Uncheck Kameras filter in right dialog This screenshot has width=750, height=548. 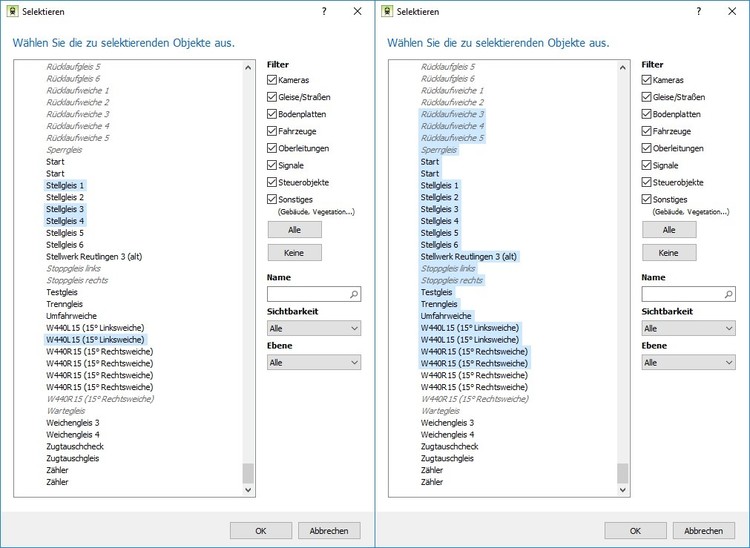pos(646,80)
